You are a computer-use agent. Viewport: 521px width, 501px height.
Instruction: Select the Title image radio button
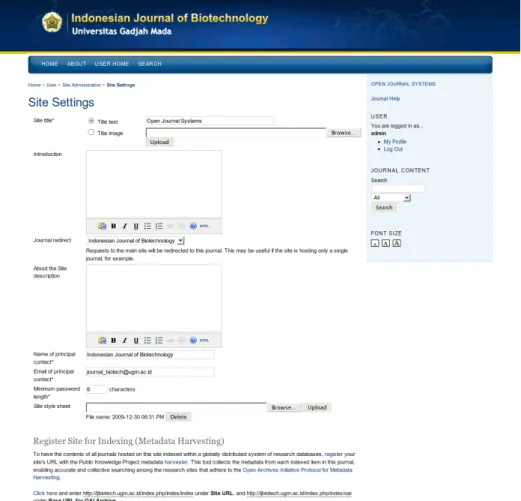pos(91,132)
